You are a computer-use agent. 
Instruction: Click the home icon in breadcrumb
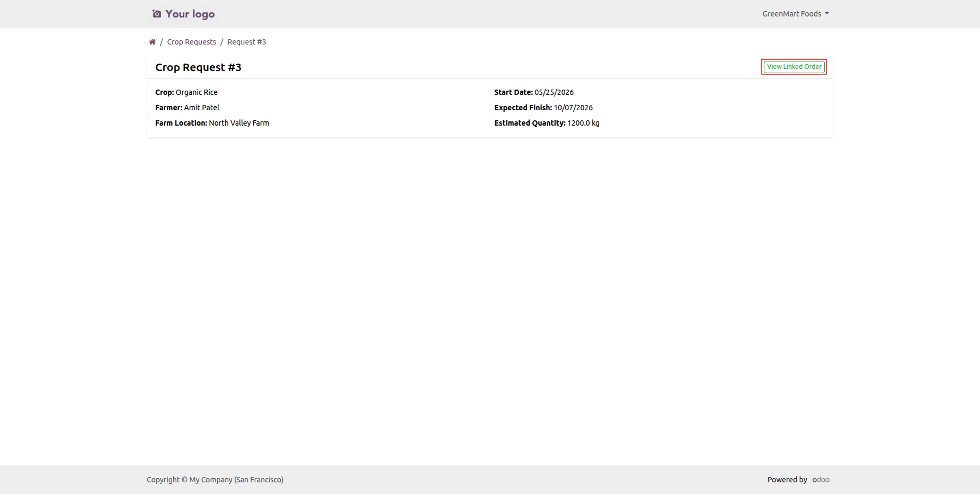[x=152, y=42]
